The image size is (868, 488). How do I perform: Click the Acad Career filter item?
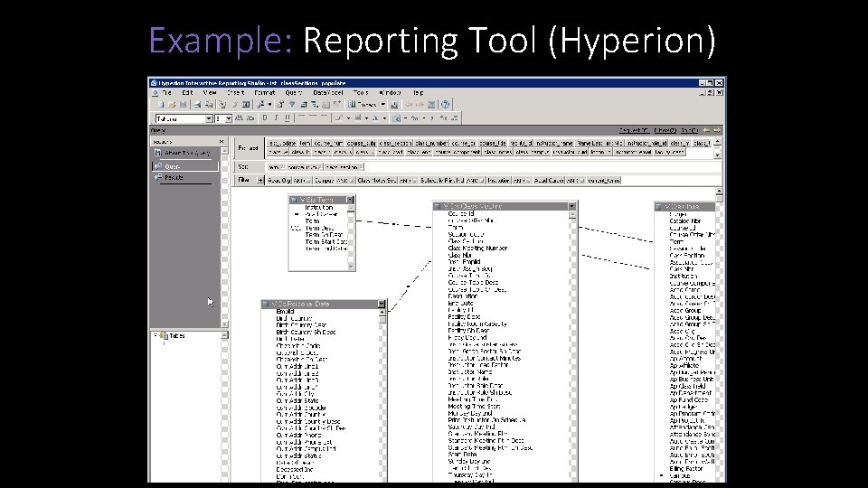pyautogui.click(x=549, y=181)
